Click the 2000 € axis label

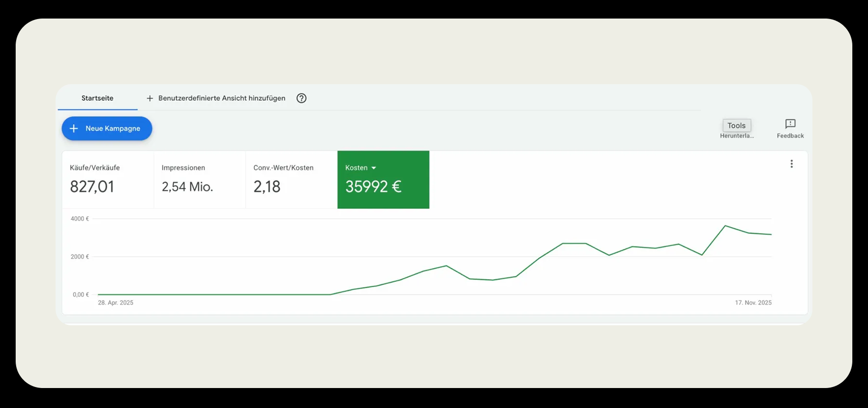pyautogui.click(x=80, y=257)
